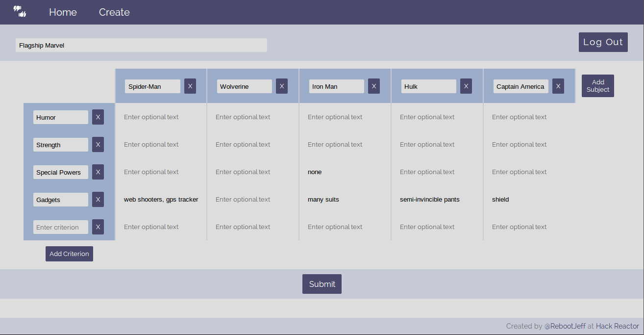Click Captain America's Strength text cell
644x335 pixels.
point(529,144)
